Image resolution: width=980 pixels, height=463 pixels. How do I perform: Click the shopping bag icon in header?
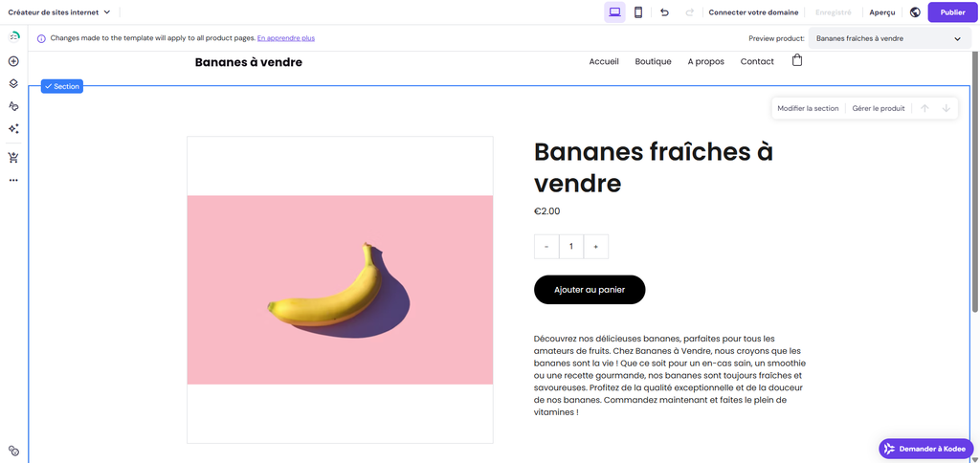[797, 61]
